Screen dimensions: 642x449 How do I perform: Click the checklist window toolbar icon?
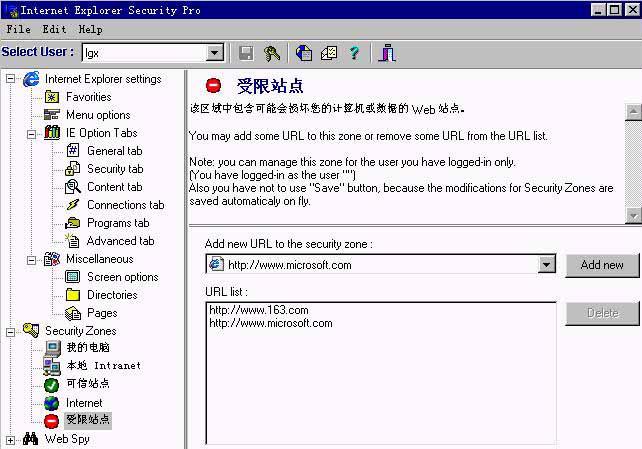(329, 53)
